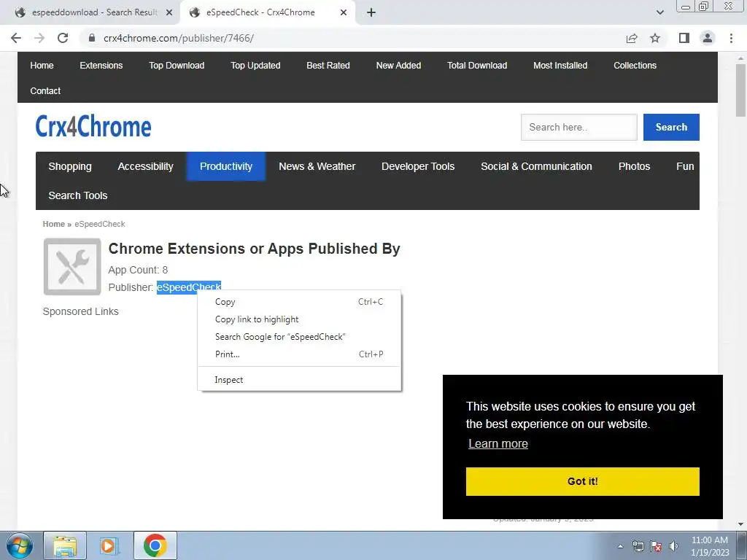Click the Show desktop strip
Image resolution: width=747 pixels, height=560 pixels.
(742, 545)
